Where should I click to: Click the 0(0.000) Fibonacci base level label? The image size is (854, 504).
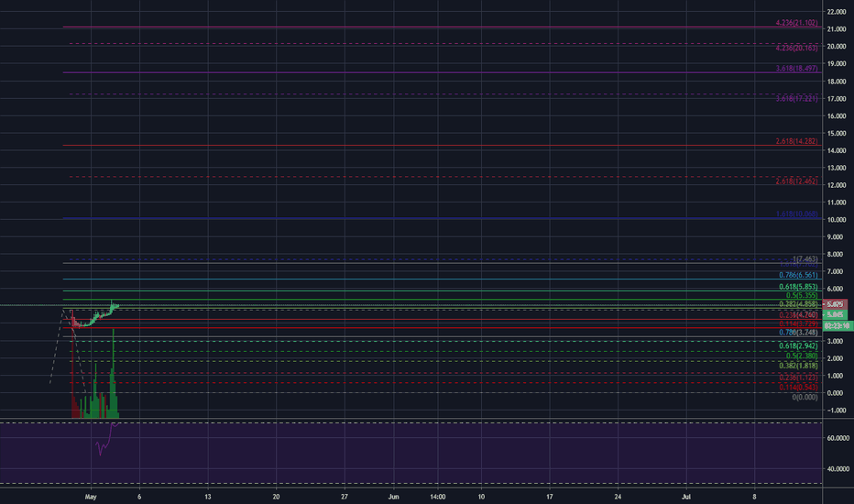click(x=805, y=397)
